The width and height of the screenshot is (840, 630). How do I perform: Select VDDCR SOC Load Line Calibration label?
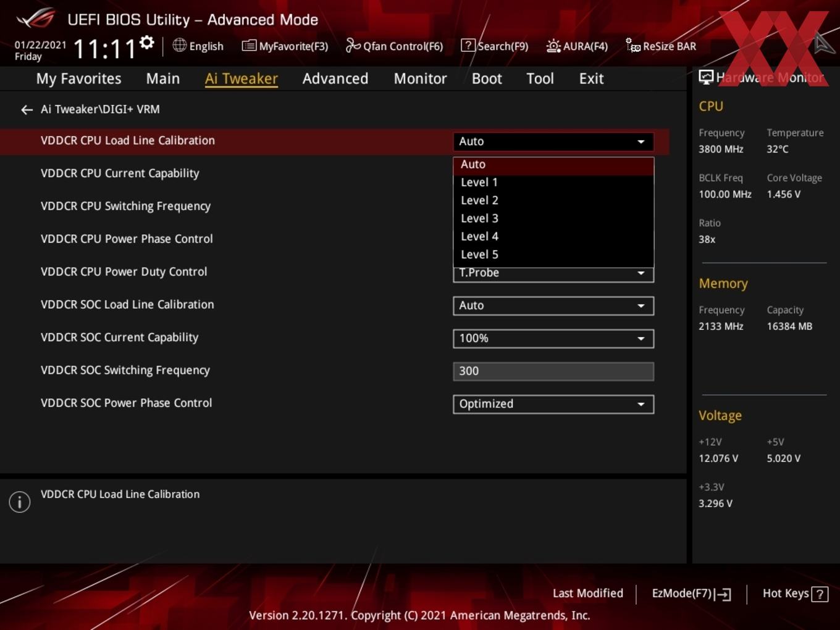coord(127,304)
